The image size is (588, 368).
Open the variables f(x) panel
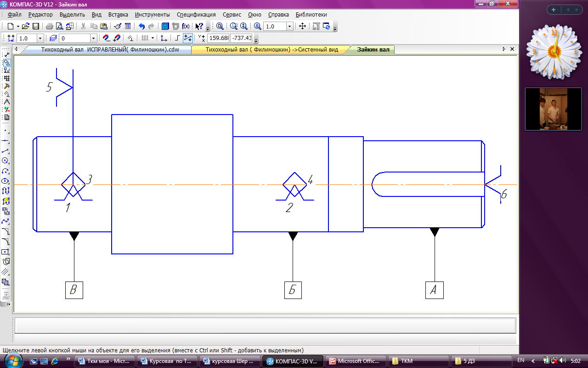click(x=186, y=26)
